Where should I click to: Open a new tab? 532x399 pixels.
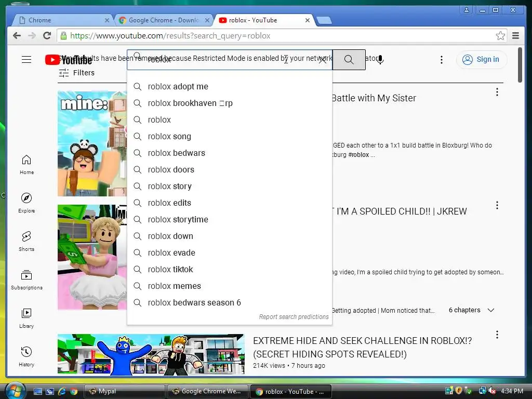point(324,20)
